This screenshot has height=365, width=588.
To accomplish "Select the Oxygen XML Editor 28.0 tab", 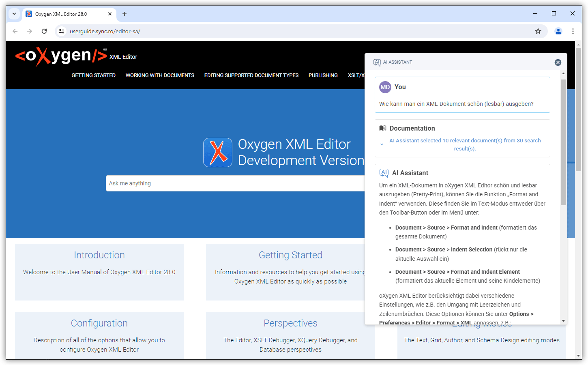I will click(x=69, y=14).
